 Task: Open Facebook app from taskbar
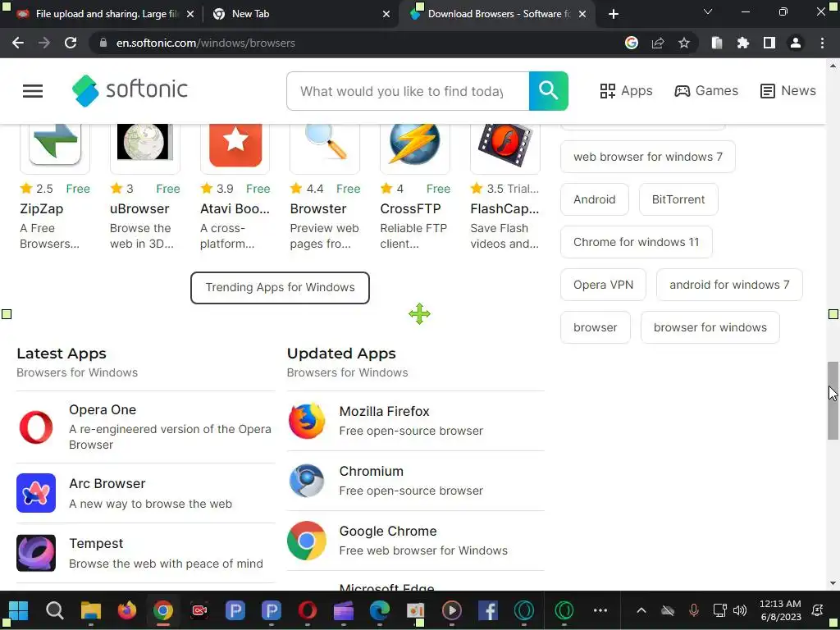coord(487,610)
